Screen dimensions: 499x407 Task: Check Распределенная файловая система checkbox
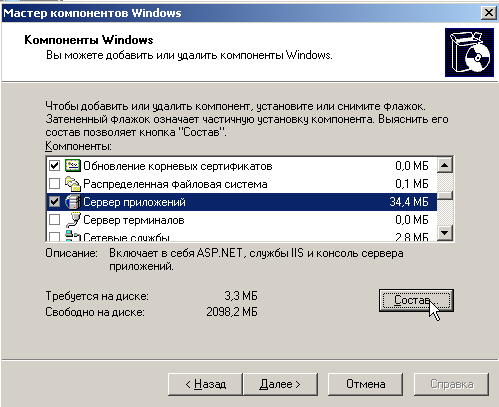pyautogui.click(x=54, y=184)
